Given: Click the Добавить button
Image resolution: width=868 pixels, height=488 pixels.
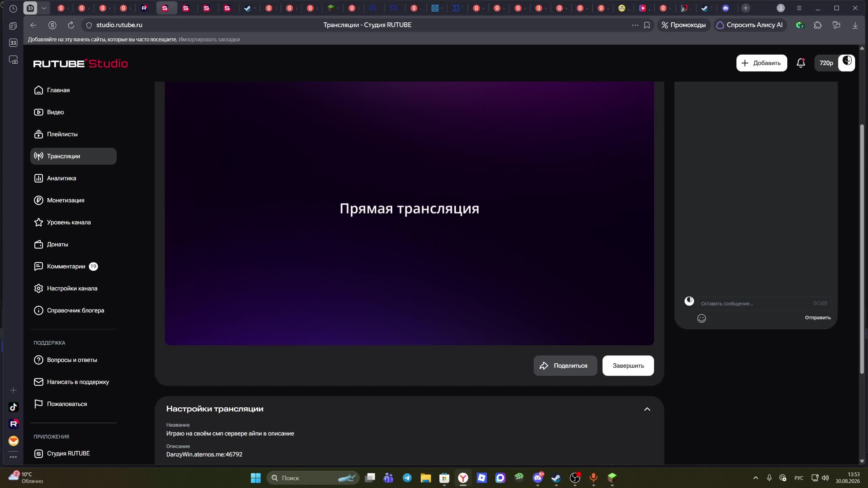Looking at the screenshot, I should pos(762,63).
